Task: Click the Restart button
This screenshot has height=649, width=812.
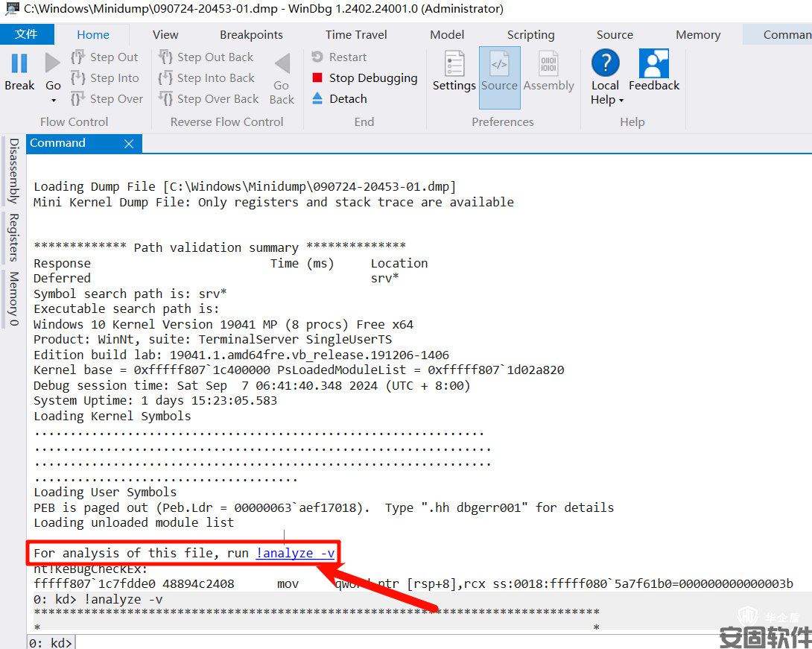Action: (x=339, y=57)
